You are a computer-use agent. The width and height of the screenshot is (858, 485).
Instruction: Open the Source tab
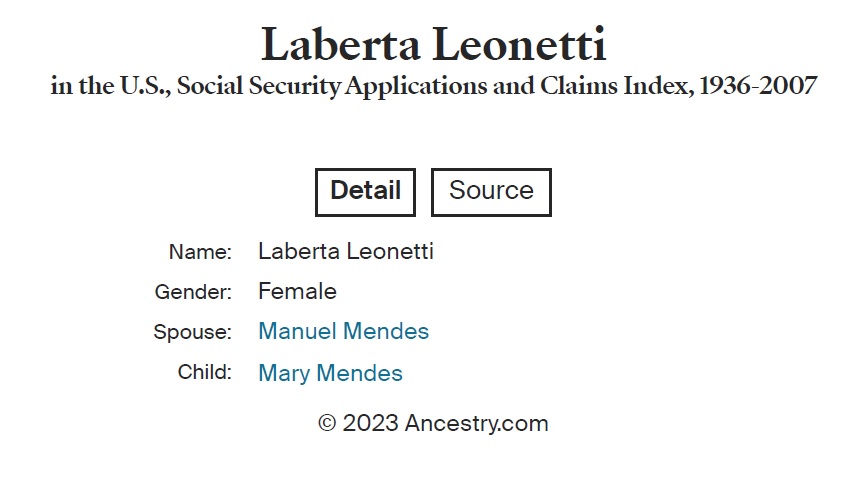pos(491,191)
